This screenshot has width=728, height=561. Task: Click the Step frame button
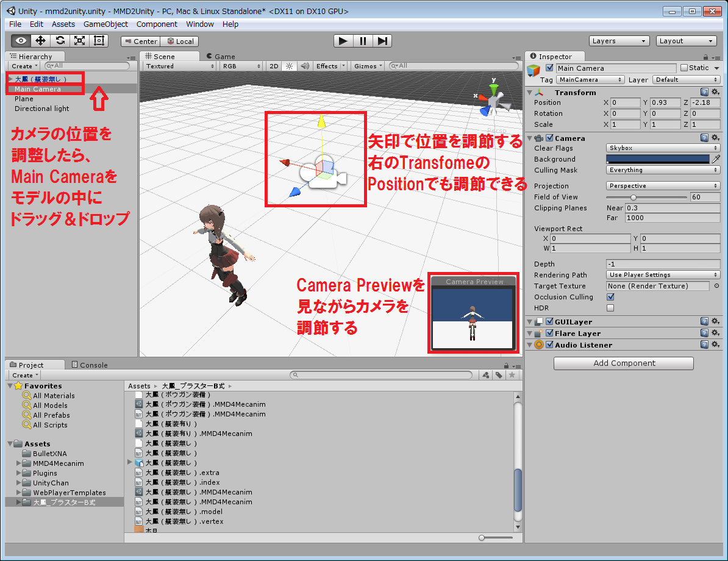[382, 41]
